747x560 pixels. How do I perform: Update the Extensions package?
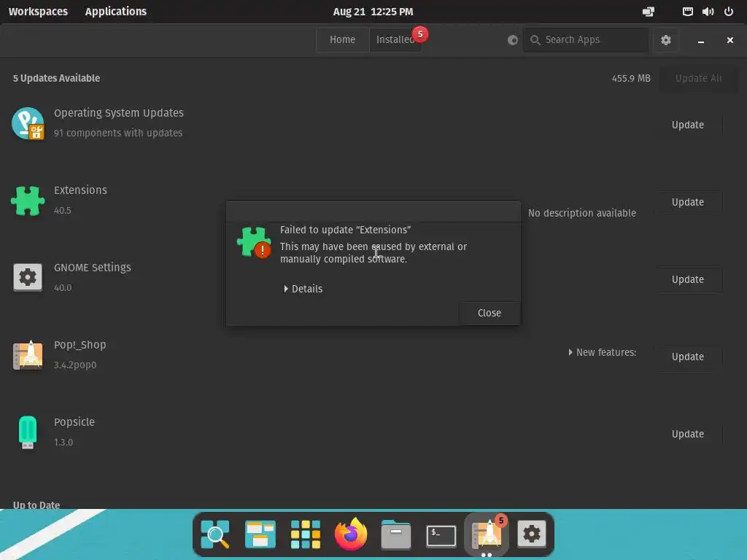(687, 203)
